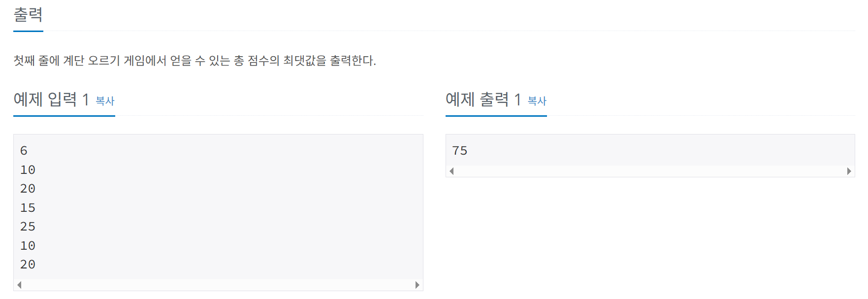
Task: Click the line showing 10 below 25
Action: tap(28, 245)
